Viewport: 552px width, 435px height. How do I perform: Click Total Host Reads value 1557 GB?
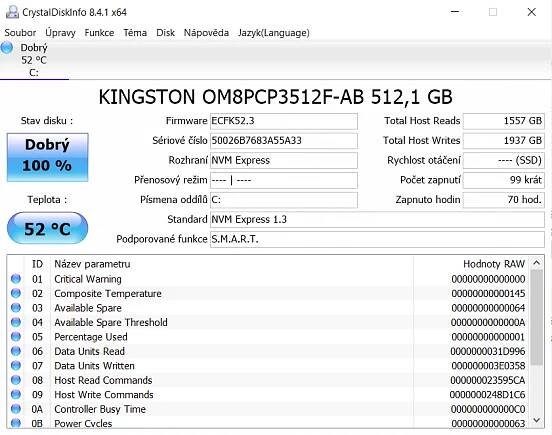coord(504,121)
